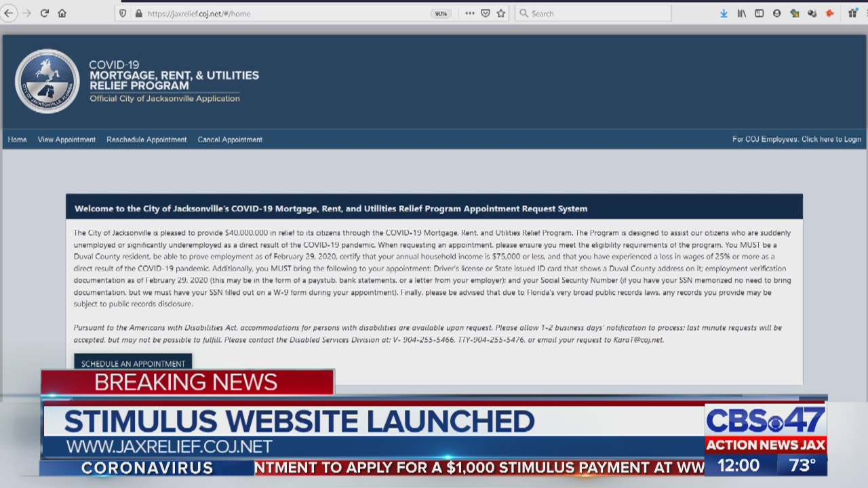Image resolution: width=868 pixels, height=488 pixels.
Task: Go back using the browser back arrow
Action: click(9, 14)
